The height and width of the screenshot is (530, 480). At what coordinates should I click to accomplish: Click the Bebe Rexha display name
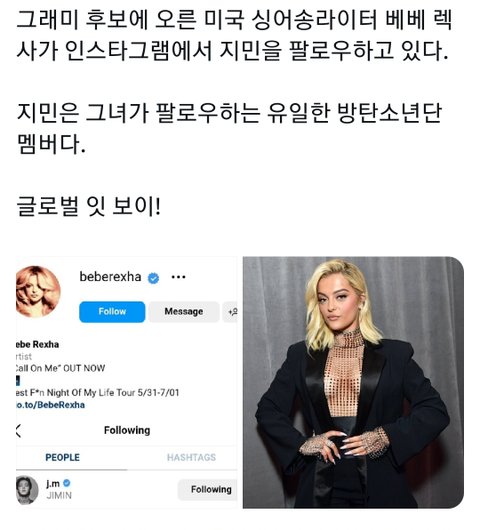(37, 344)
